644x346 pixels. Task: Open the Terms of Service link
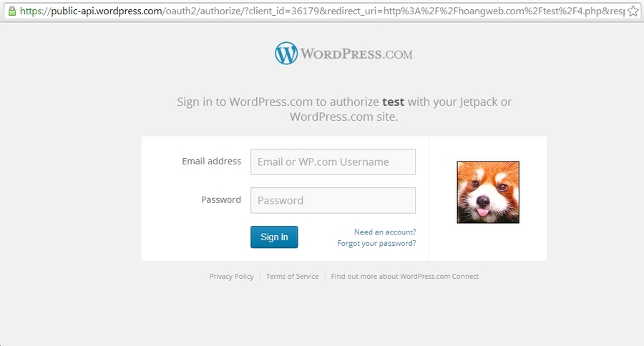pyautogui.click(x=292, y=276)
